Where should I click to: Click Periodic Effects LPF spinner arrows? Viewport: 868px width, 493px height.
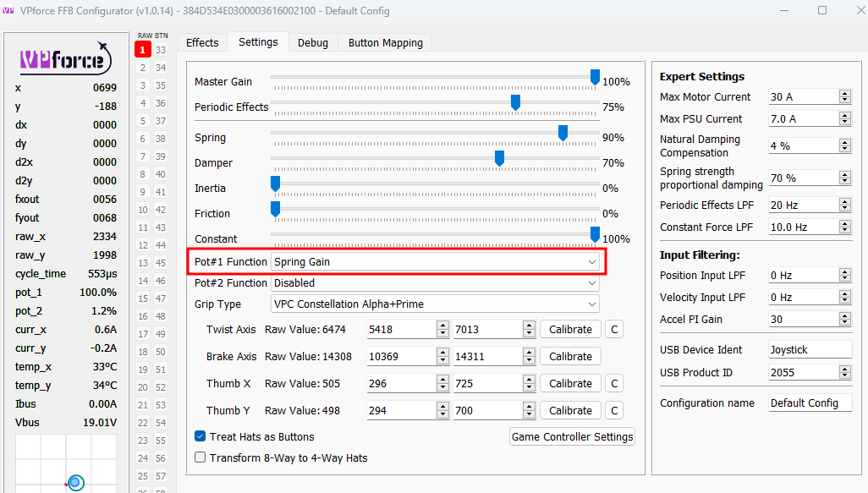click(x=845, y=205)
